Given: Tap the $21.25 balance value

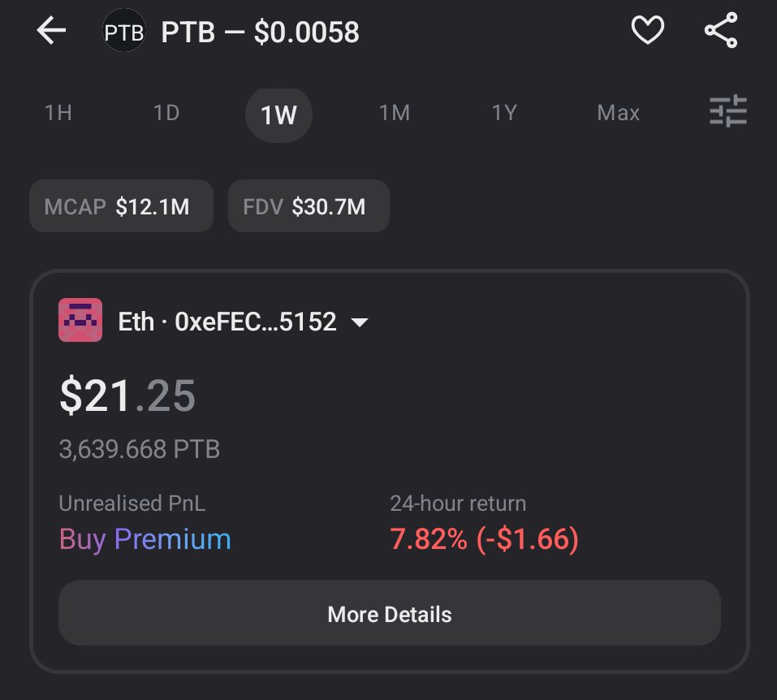Looking at the screenshot, I should click(127, 395).
